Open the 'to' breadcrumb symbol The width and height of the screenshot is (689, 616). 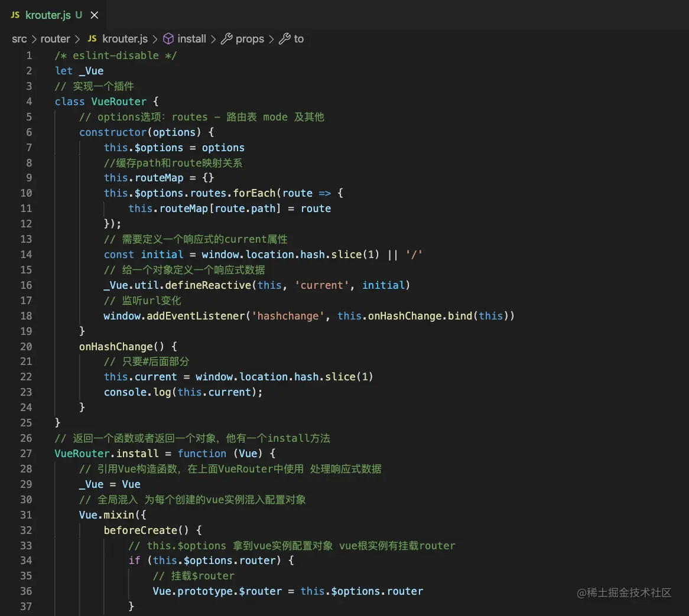[x=299, y=39]
